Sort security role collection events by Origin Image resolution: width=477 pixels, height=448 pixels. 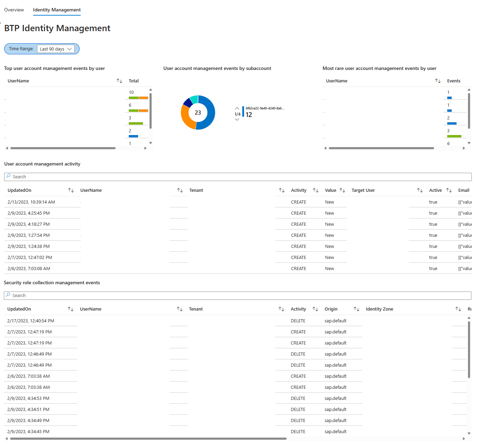[x=357, y=309]
